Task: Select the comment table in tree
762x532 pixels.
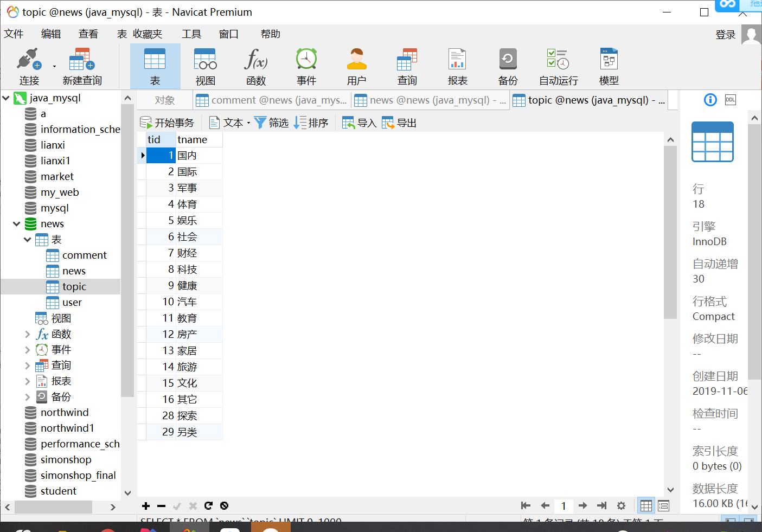Action: 84,255
